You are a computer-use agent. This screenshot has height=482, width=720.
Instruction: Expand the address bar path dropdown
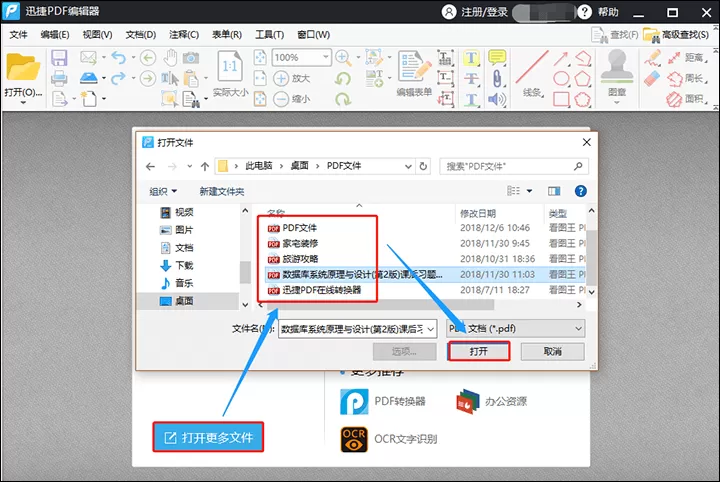pyautogui.click(x=408, y=166)
